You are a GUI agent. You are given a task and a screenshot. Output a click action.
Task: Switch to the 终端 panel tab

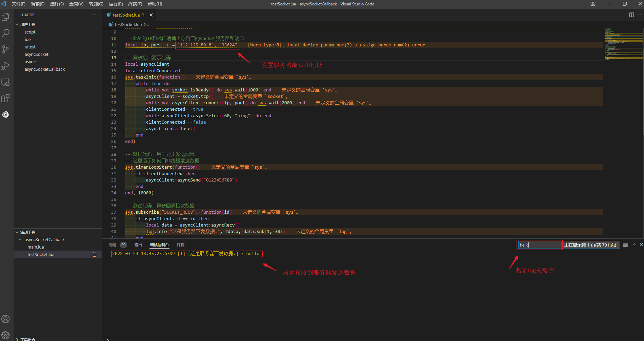click(x=181, y=245)
